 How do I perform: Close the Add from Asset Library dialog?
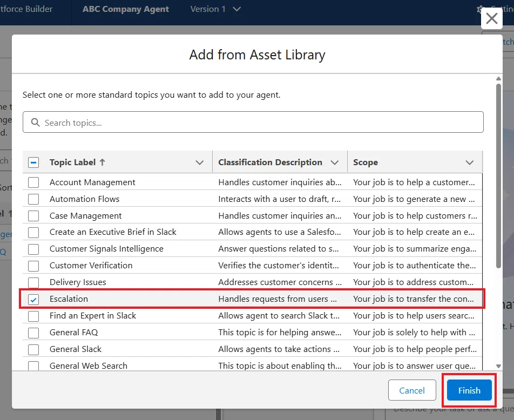click(492, 18)
